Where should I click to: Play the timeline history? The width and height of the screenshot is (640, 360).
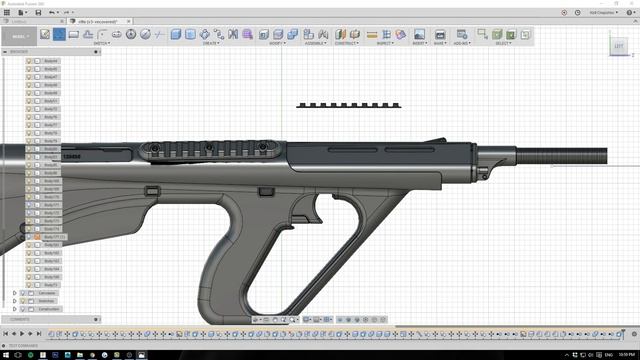[22, 334]
